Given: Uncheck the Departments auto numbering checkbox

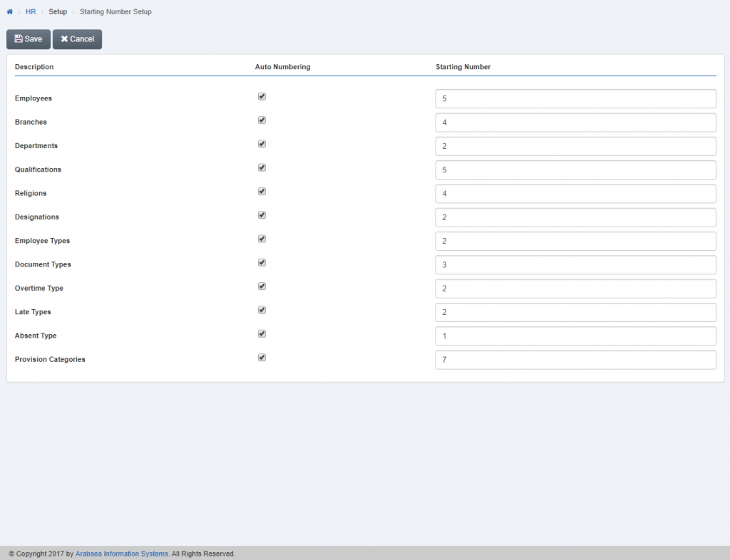Looking at the screenshot, I should [262, 143].
